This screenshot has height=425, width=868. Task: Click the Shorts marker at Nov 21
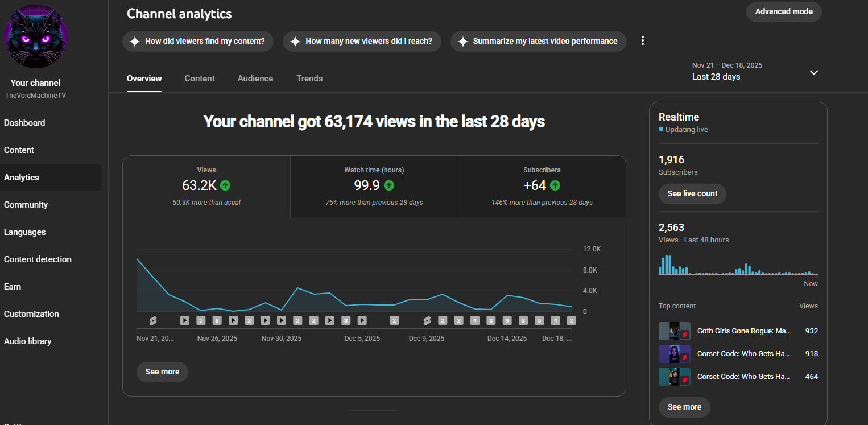click(x=152, y=321)
